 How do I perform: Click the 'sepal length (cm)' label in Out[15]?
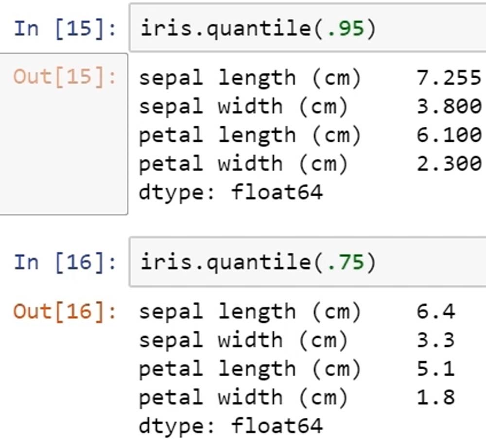(250, 78)
